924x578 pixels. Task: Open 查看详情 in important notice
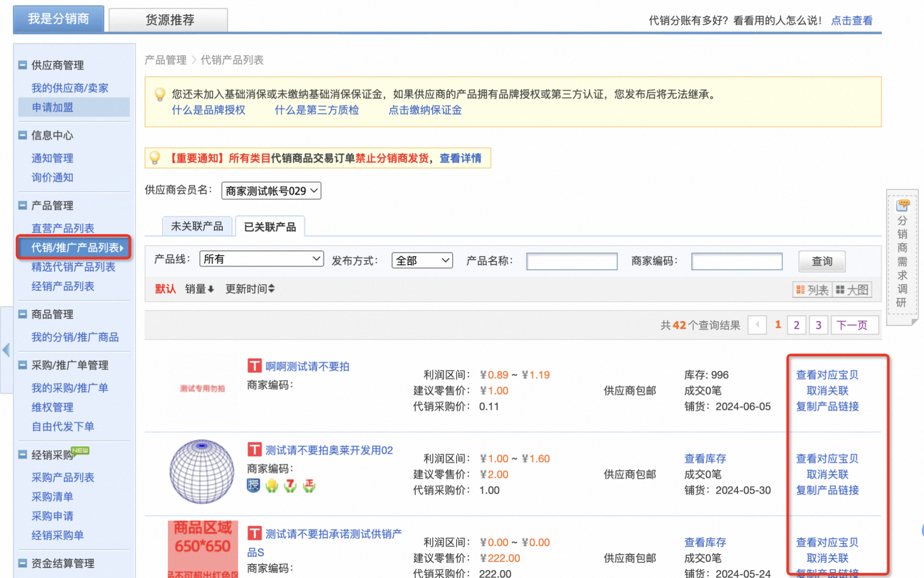(460, 158)
